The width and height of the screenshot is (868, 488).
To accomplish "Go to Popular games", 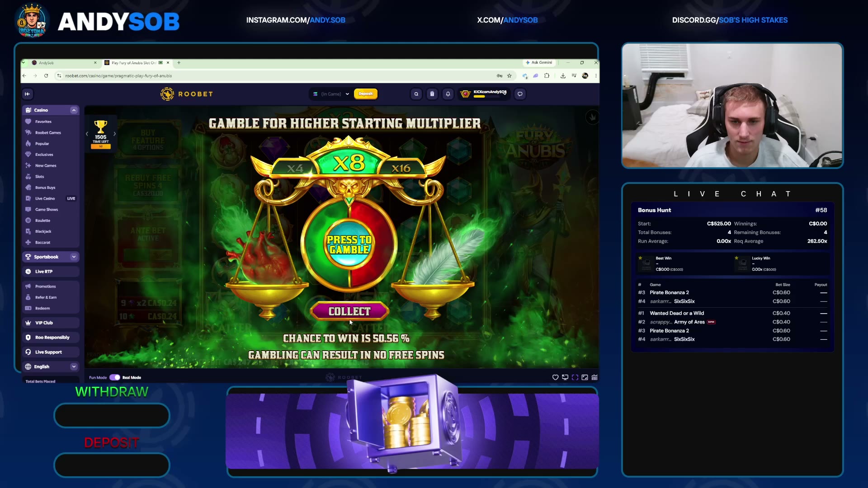I will [x=42, y=144].
